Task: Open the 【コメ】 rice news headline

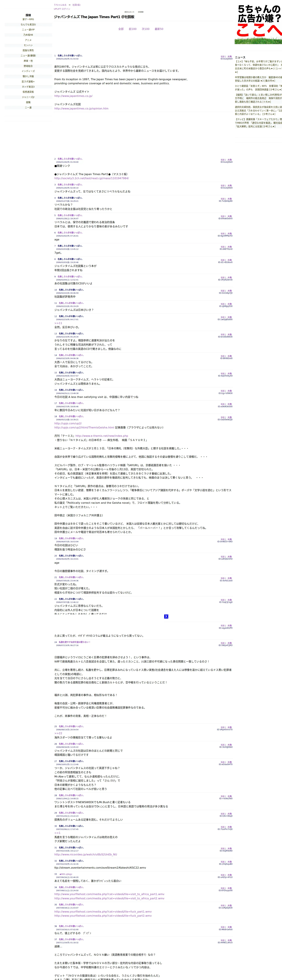Action: click(x=258, y=67)
